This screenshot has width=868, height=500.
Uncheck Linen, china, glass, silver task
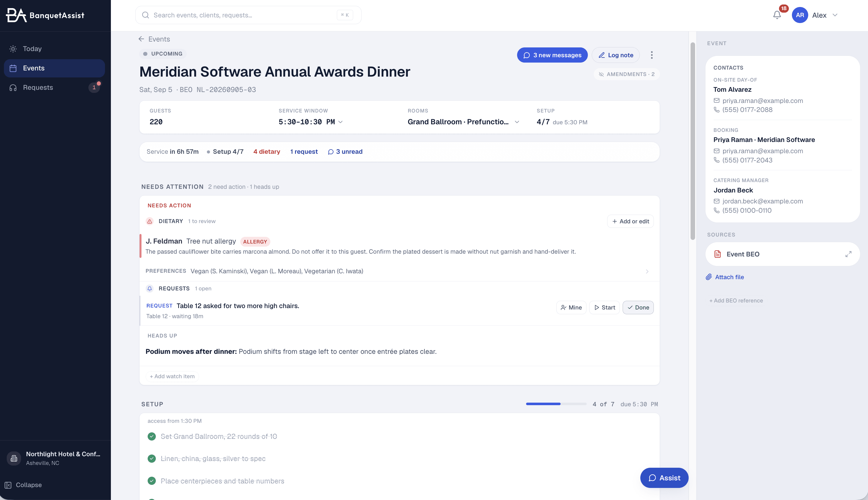[152, 458]
